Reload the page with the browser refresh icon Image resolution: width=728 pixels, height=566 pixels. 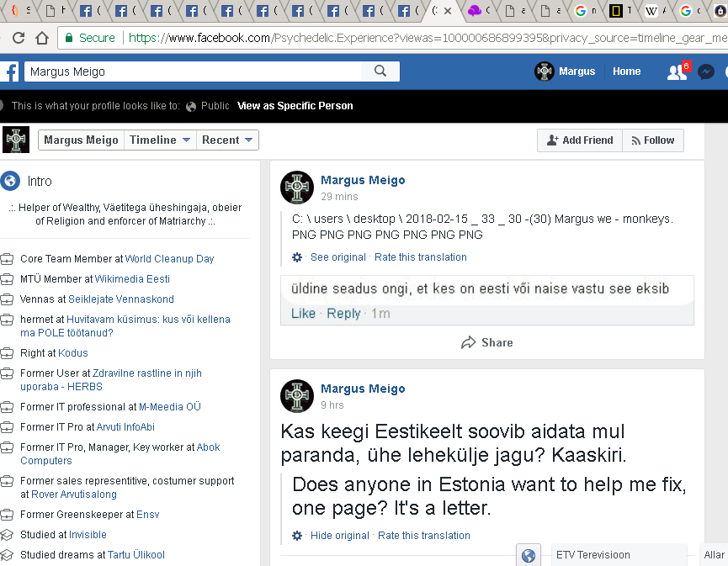coord(19,38)
